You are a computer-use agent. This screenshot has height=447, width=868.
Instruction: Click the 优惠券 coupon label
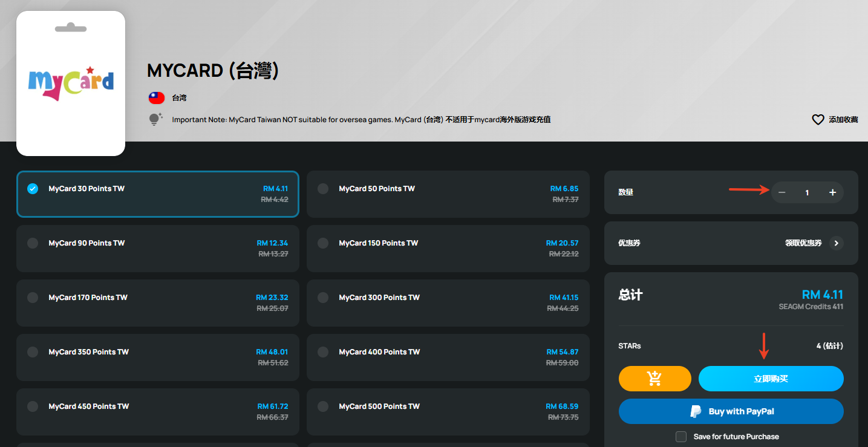(x=629, y=243)
